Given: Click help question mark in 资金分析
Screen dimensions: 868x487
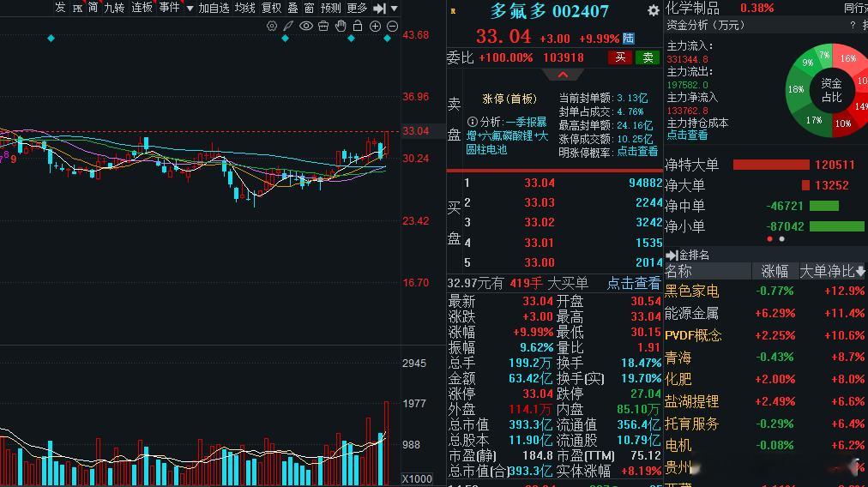Looking at the screenshot, I should click(x=853, y=26).
